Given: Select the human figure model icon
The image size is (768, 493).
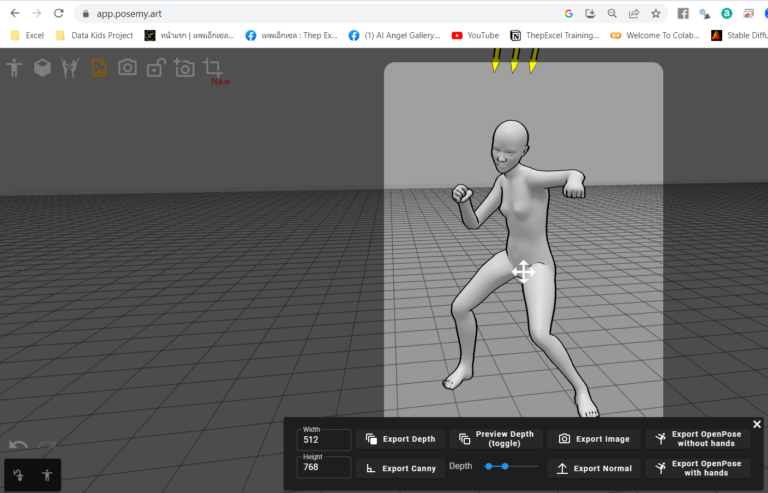Looking at the screenshot, I should point(14,68).
